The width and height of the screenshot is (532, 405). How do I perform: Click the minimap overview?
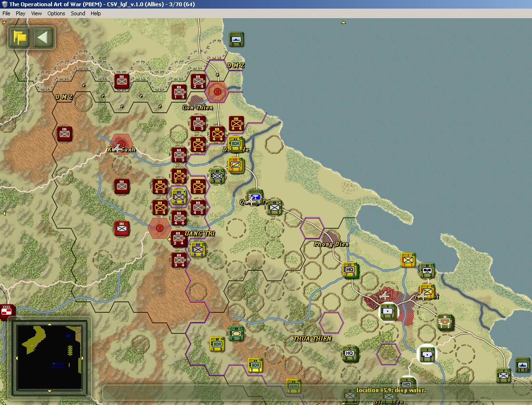click(x=50, y=357)
